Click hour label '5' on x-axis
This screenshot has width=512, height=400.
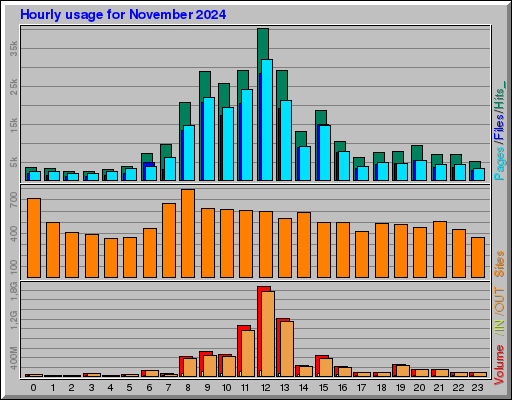point(130,388)
